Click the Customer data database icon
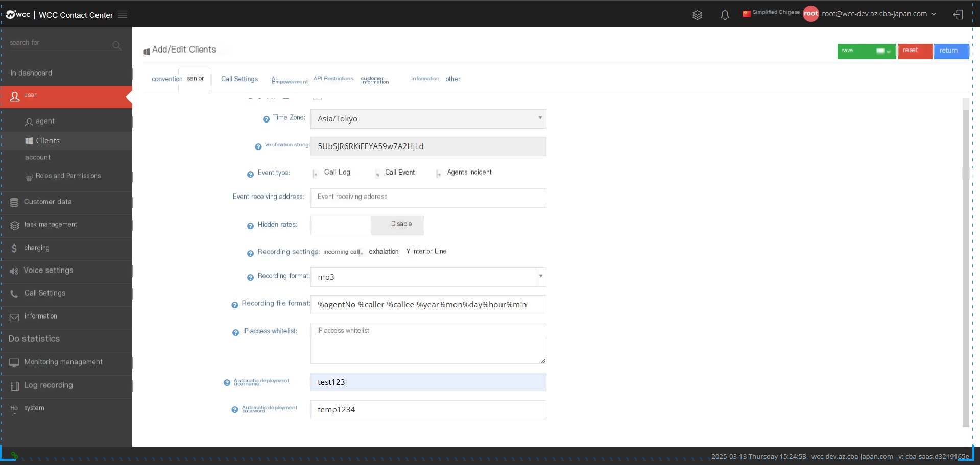 click(14, 202)
